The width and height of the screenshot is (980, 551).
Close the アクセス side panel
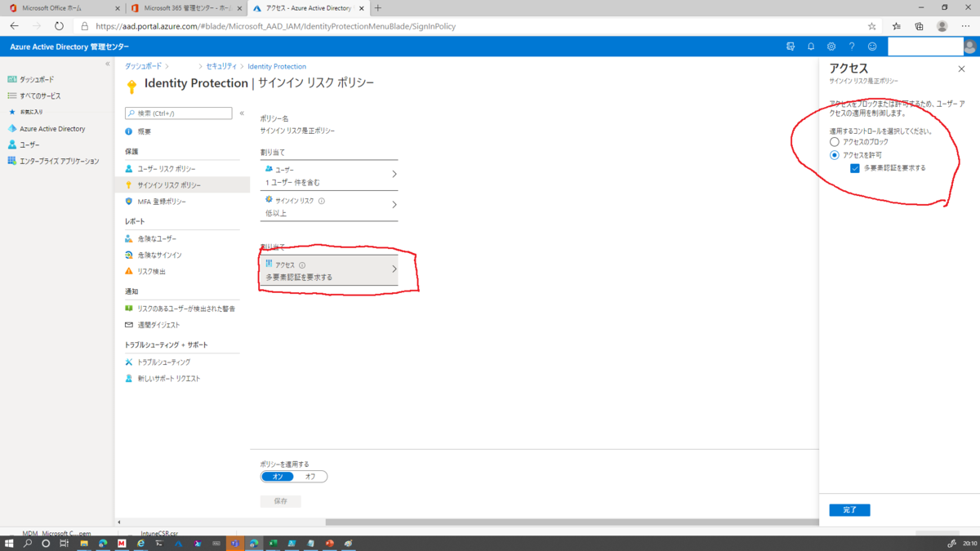pos(961,69)
